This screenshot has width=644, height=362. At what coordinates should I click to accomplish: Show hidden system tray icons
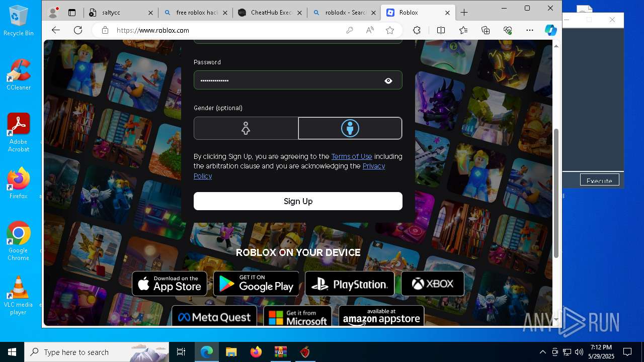(542, 352)
